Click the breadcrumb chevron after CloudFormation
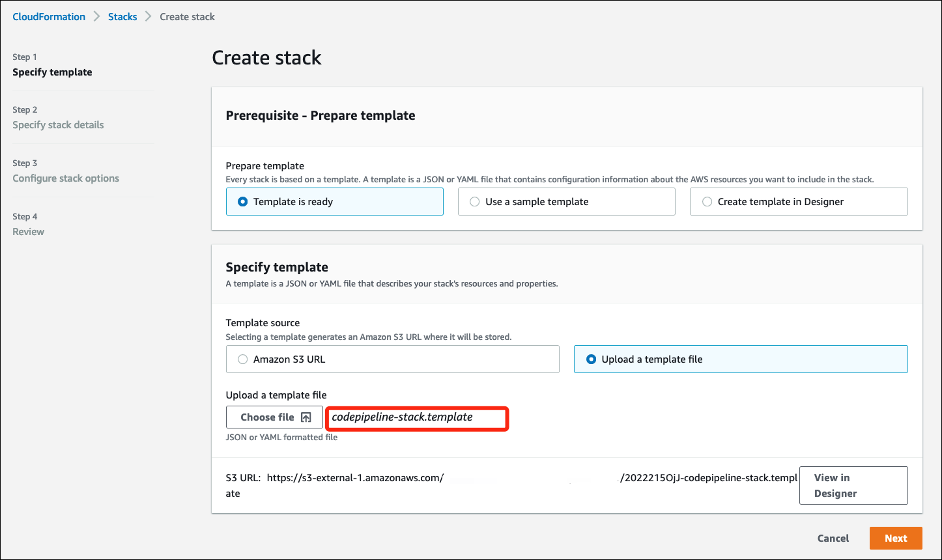Image resolution: width=942 pixels, height=560 pixels. [96, 17]
